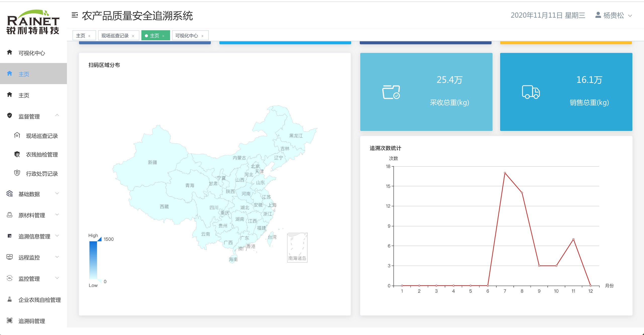644x335 pixels.
Task: Expand the 远程监控 menu chevron
Action: [57, 257]
